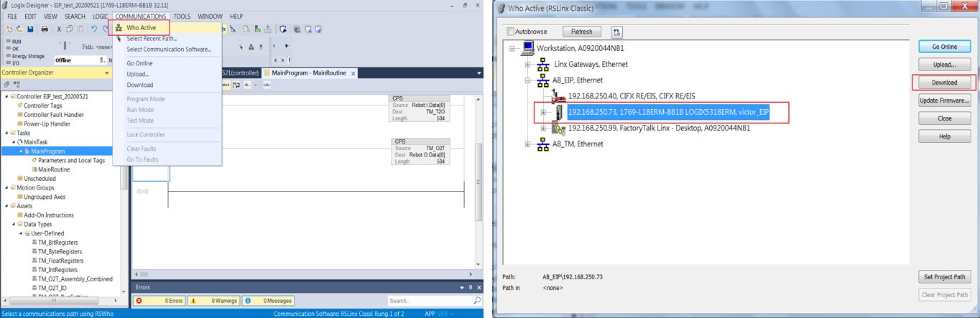Click the MainTask task icon in organizer
This screenshot has width=980, height=318.
click(19, 142)
